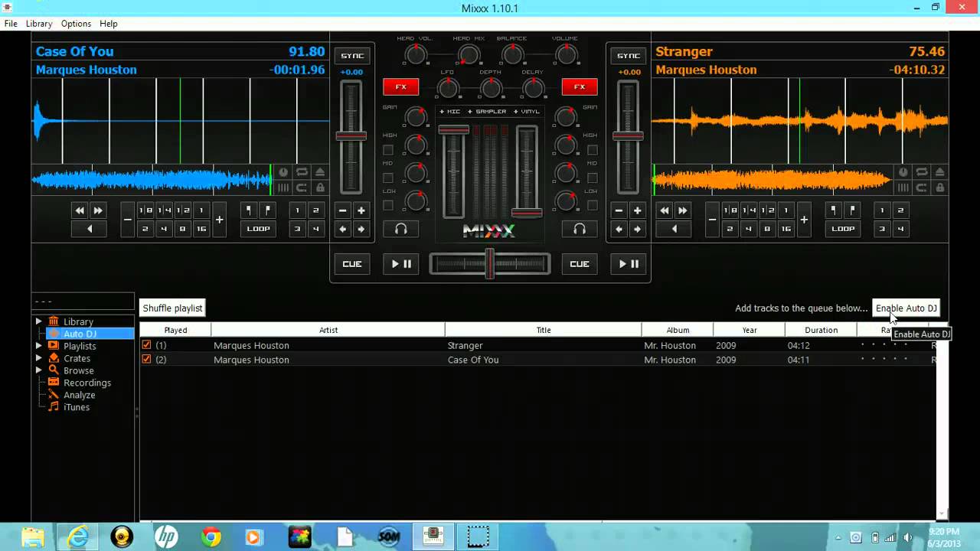
Task: Toggle right deck headphone cue
Action: (x=580, y=229)
